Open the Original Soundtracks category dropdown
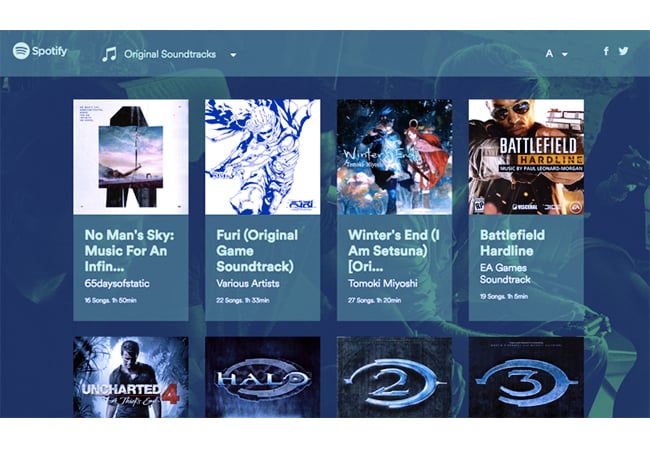Screen dimensions: 650x450 (170, 54)
